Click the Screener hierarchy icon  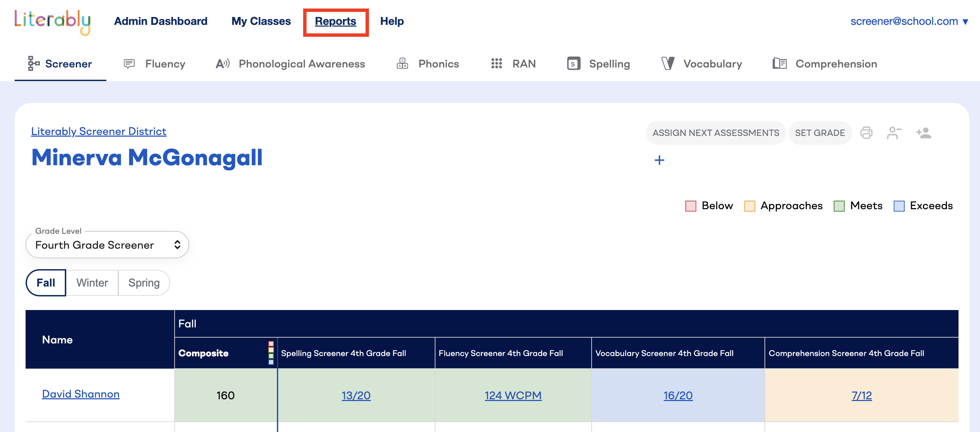[x=33, y=63]
